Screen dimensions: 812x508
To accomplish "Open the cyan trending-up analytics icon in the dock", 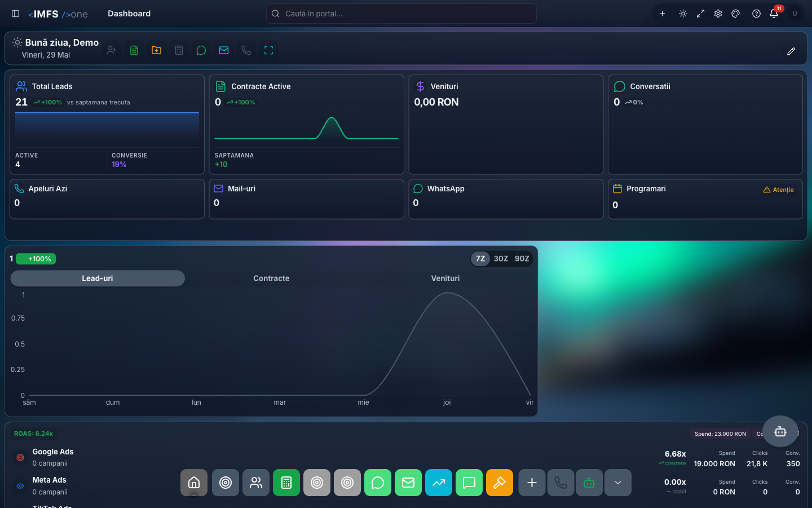I will click(439, 483).
